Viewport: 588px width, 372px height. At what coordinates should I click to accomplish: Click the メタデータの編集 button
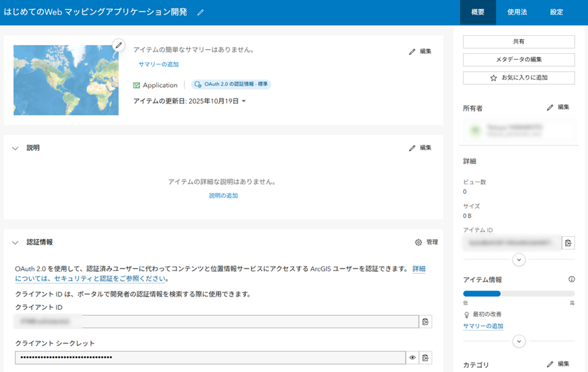518,60
